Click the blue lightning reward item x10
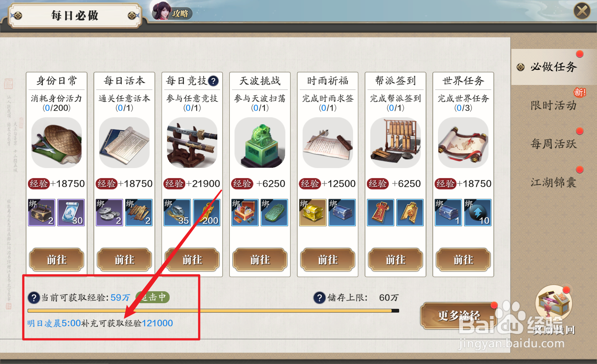 click(x=478, y=213)
